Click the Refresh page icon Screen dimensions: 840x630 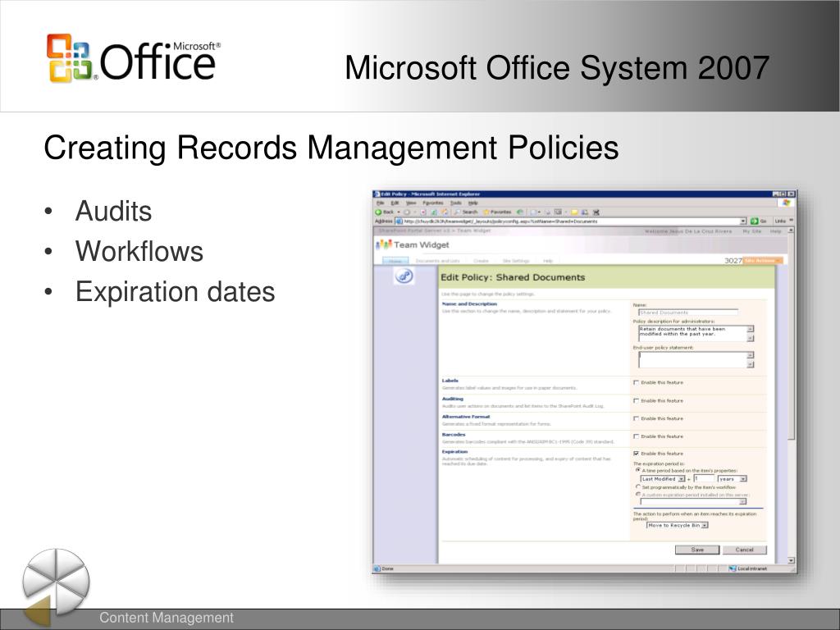point(434,212)
